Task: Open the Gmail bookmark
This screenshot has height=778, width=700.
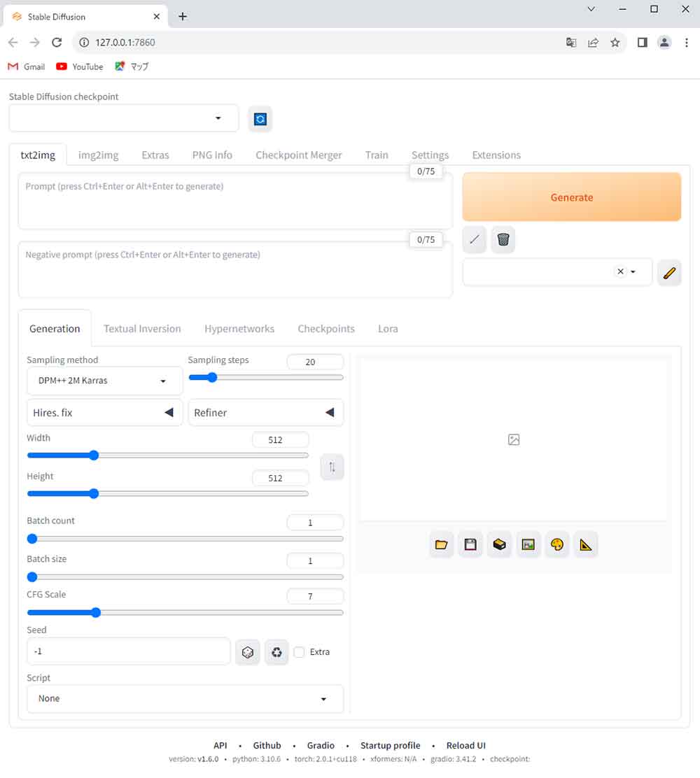Action: click(x=27, y=66)
